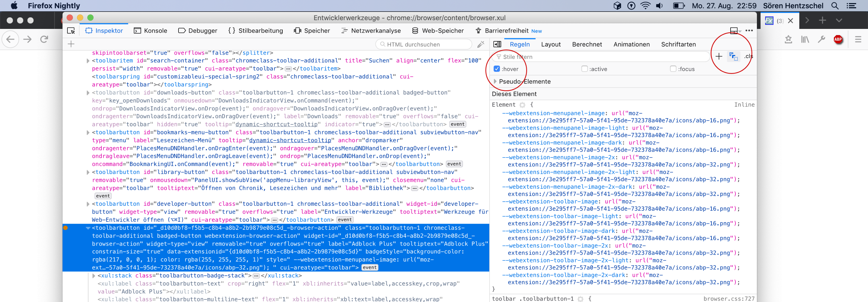Screen dimensions: 868x302
Task: Pick a color with the eyedropper icon
Action: pos(481,44)
